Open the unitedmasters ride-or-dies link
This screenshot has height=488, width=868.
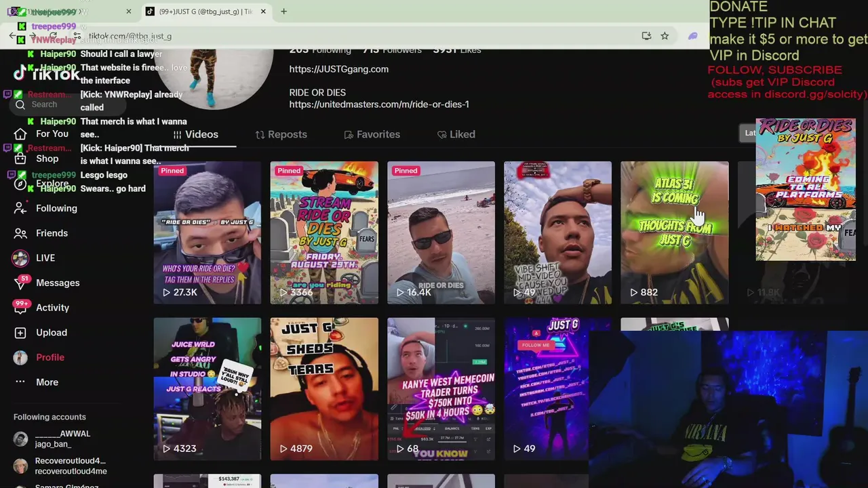click(x=379, y=104)
